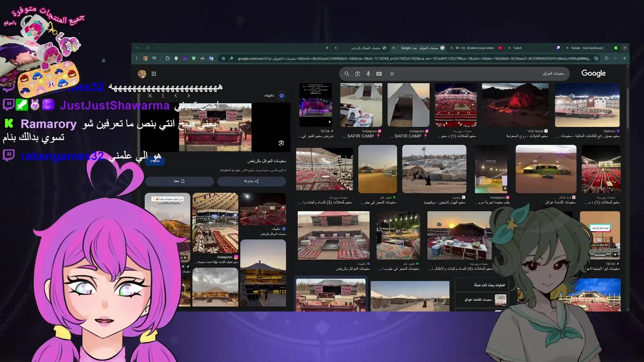Open the extensions puzzle icon in toolbar
The width and height of the screenshot is (644, 362).
[x=168, y=58]
